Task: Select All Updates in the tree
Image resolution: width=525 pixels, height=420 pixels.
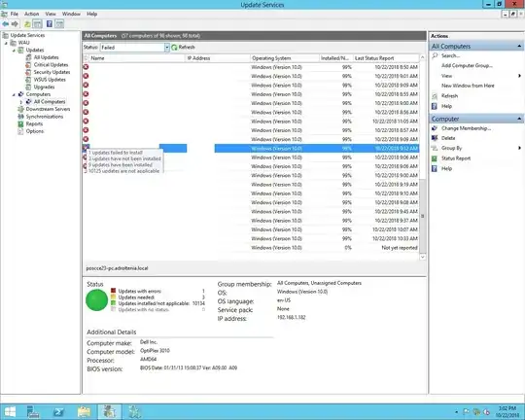Action: [47, 57]
